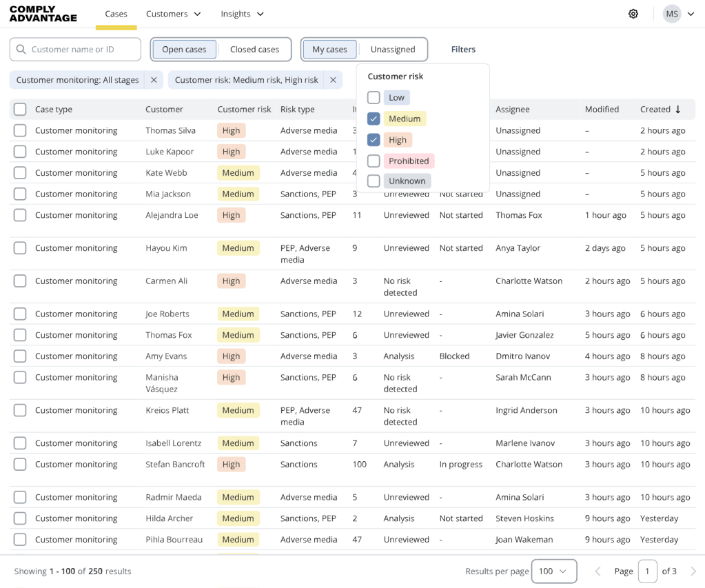The height and width of the screenshot is (588, 705).
Task: Switch to Unassigned cases tab
Action: pyautogui.click(x=393, y=50)
